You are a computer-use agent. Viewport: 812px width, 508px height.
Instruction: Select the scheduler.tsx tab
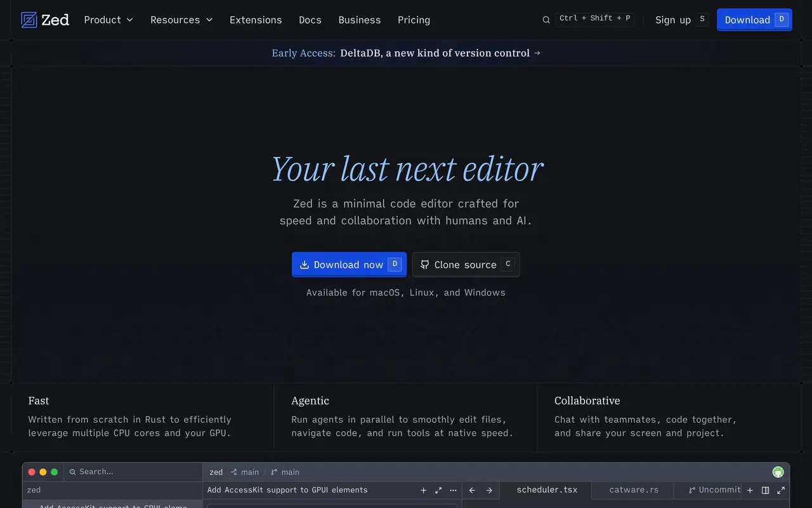(547, 490)
